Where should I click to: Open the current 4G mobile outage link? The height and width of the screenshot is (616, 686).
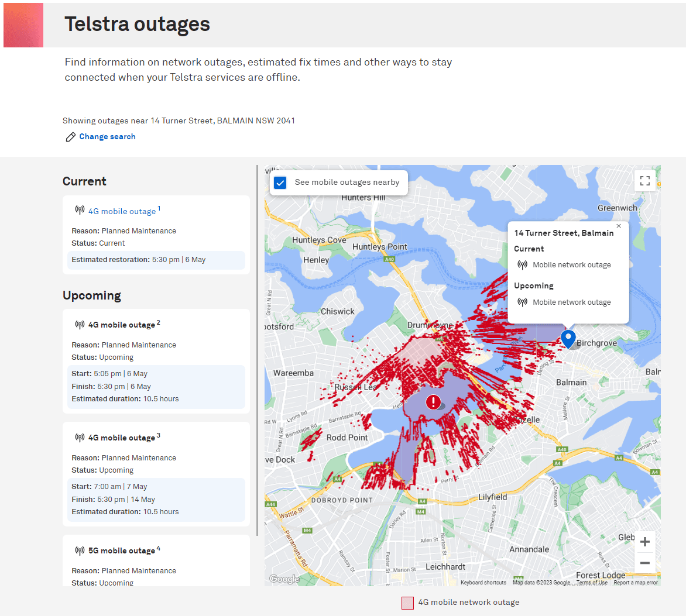122,211
